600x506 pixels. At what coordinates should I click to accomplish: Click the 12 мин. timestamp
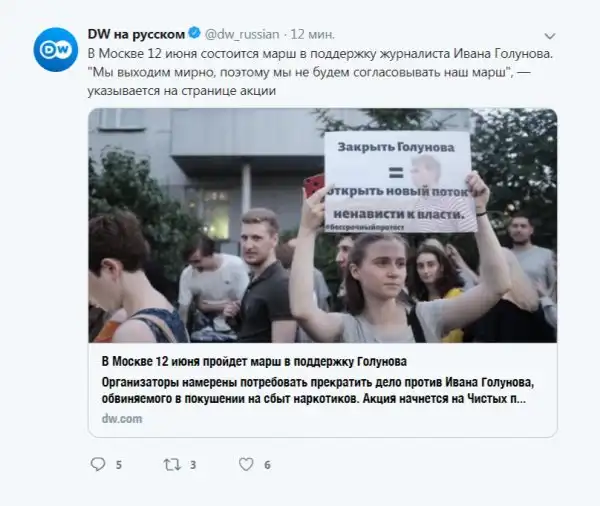(x=312, y=34)
